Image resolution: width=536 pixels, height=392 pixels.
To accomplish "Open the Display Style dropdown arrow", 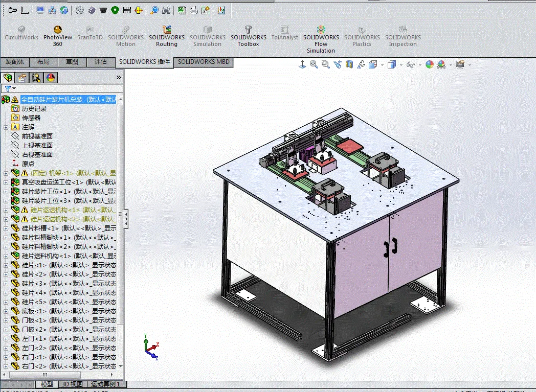I will tap(401, 64).
